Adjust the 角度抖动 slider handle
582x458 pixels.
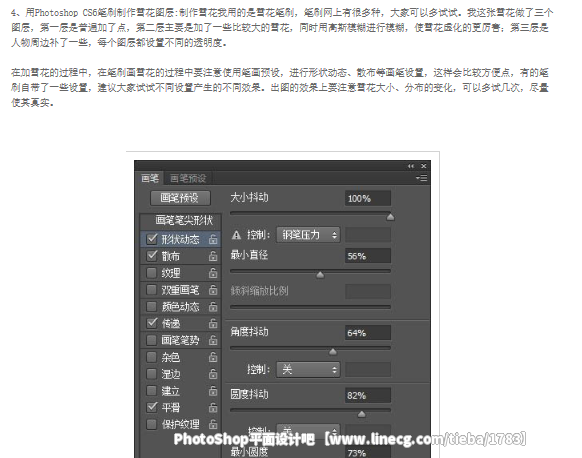[x=333, y=351]
